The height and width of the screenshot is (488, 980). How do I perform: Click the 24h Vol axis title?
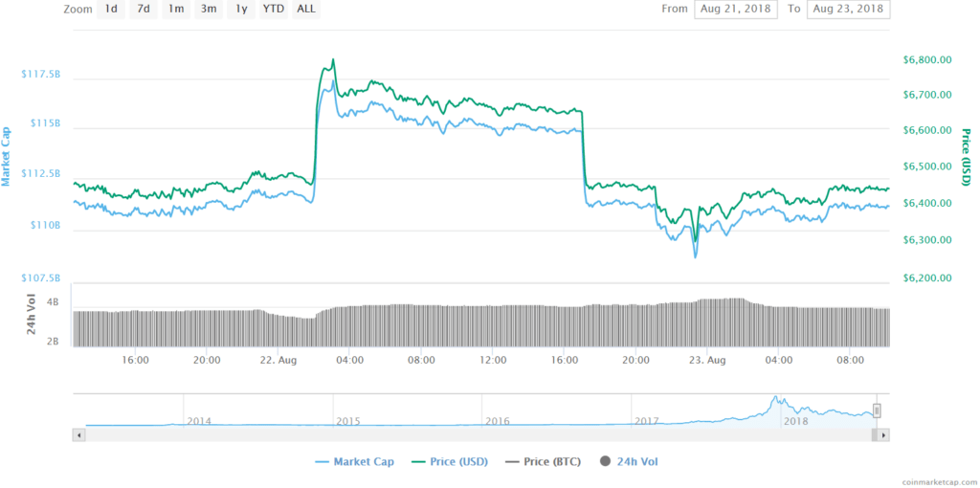tap(32, 314)
